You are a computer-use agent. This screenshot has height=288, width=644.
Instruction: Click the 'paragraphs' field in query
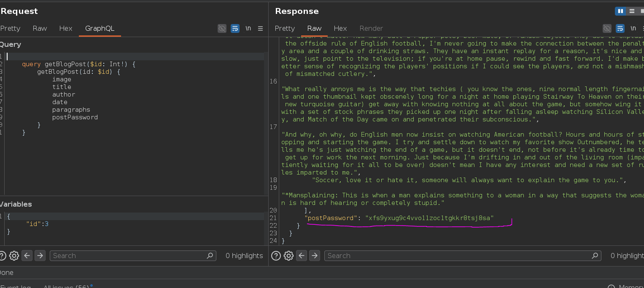pyautogui.click(x=71, y=110)
